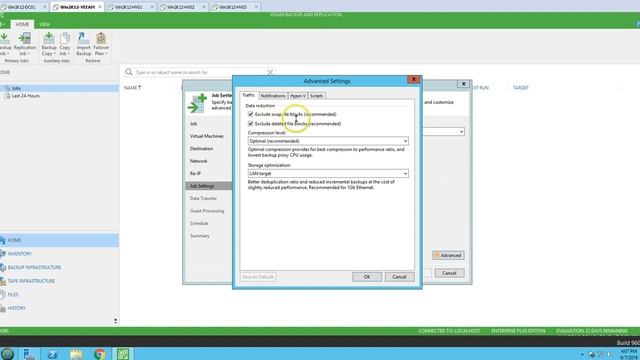Screen dimensions: 640x360
Task: Open the Compression level dropdown
Action: tap(328, 141)
